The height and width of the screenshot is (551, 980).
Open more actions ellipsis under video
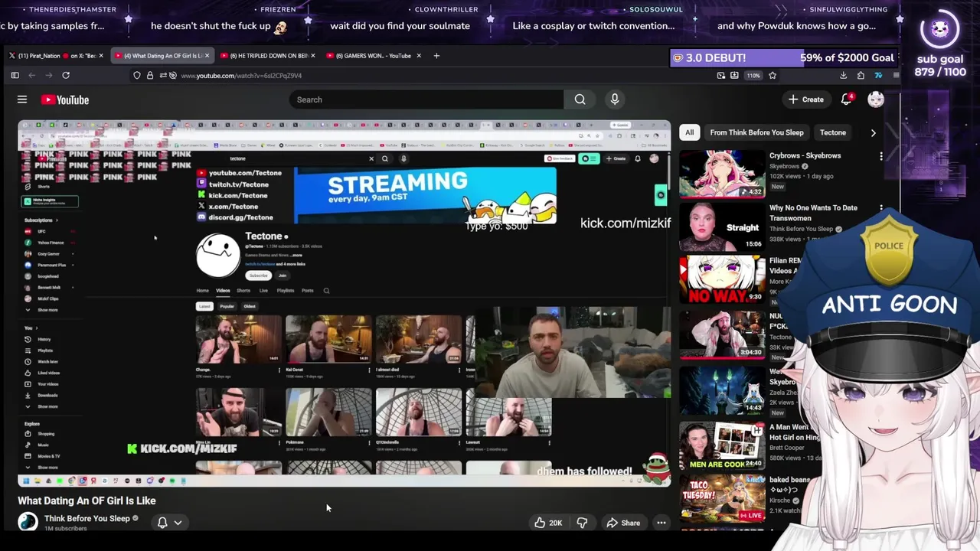(661, 523)
